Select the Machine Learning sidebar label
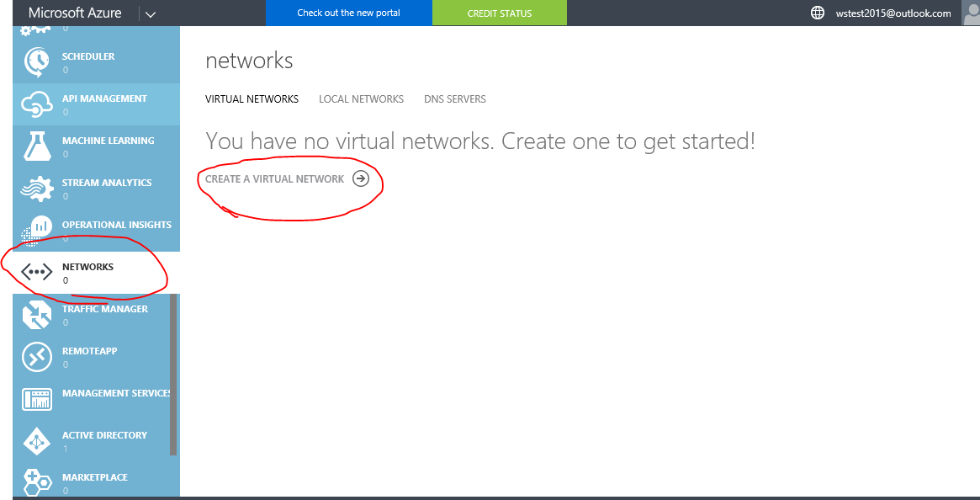980x500 pixels. click(x=109, y=141)
